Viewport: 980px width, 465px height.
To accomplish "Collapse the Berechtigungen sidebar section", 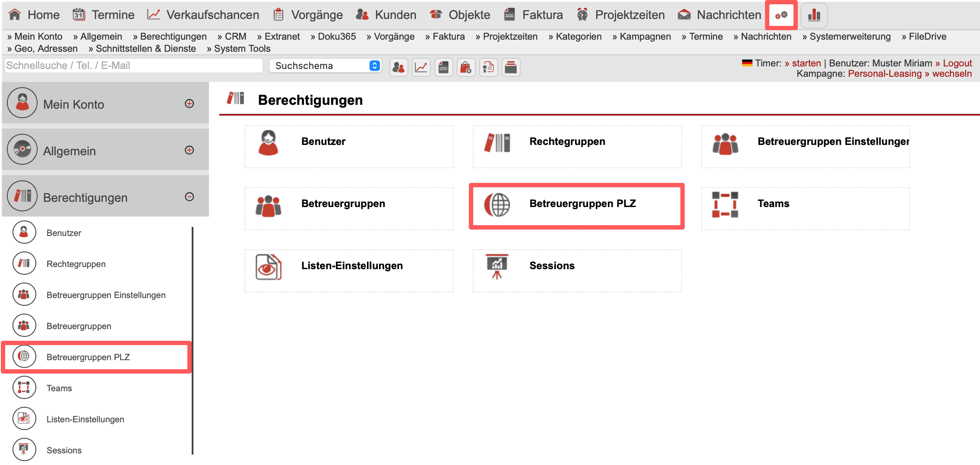I will click(189, 197).
